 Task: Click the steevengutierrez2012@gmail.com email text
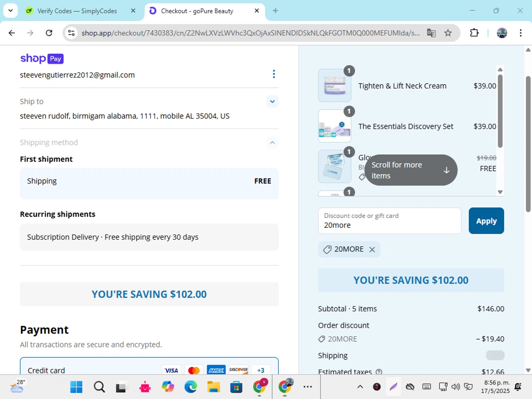pos(77,75)
